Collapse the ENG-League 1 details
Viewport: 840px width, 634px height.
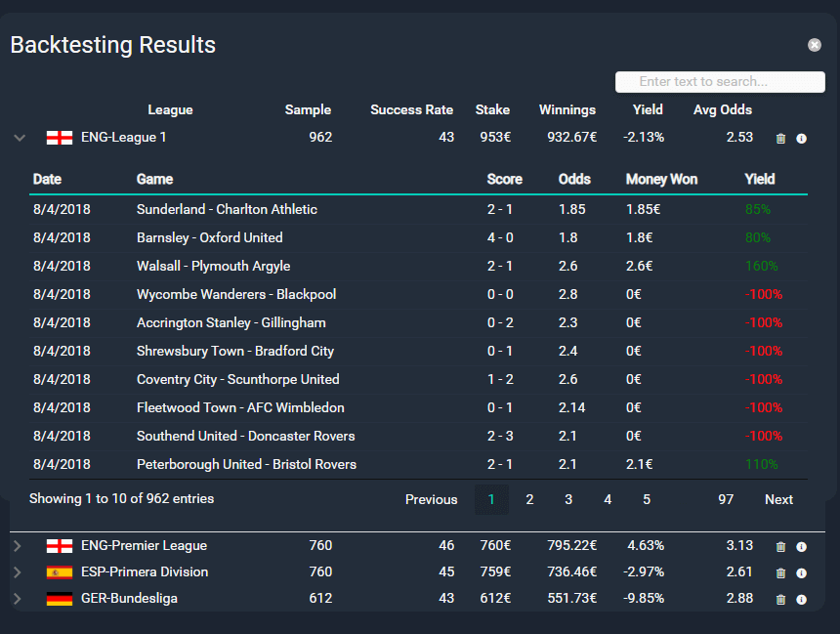(x=20, y=138)
